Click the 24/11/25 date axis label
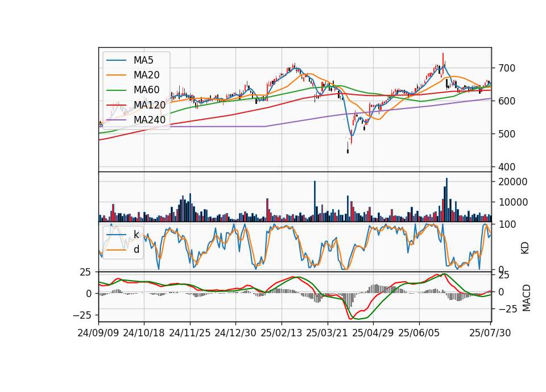Image resolution: width=546 pixels, height=392 pixels. (x=190, y=333)
